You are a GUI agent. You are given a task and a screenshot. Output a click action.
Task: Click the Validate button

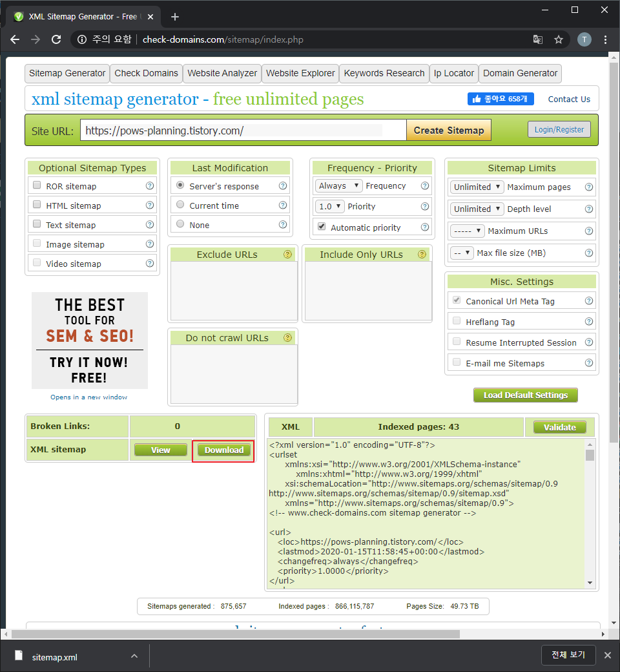[559, 427]
